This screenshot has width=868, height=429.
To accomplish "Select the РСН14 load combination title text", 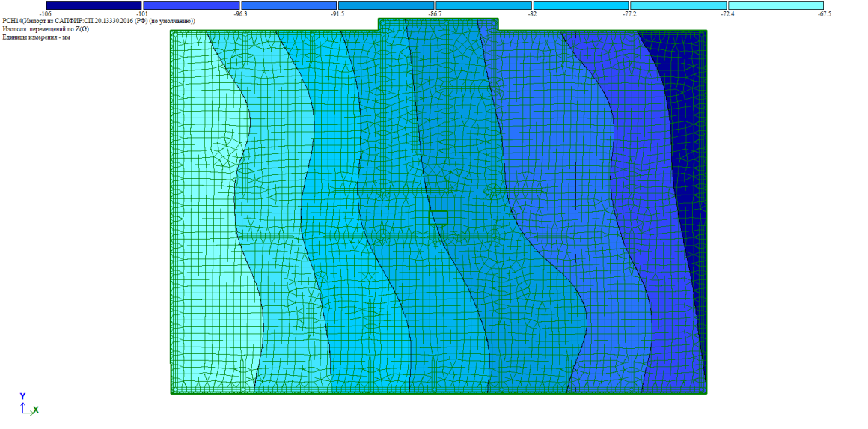I will point(99,22).
